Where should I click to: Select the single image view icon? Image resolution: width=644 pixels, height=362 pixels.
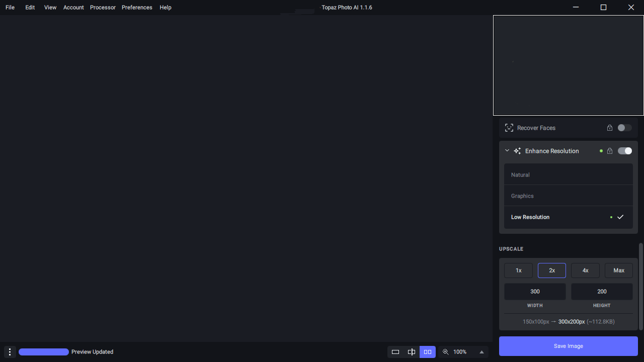pos(395,352)
